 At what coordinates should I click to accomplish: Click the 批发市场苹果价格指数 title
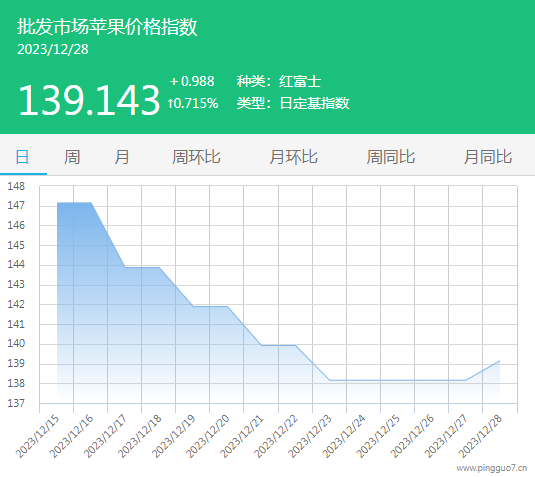(107, 27)
